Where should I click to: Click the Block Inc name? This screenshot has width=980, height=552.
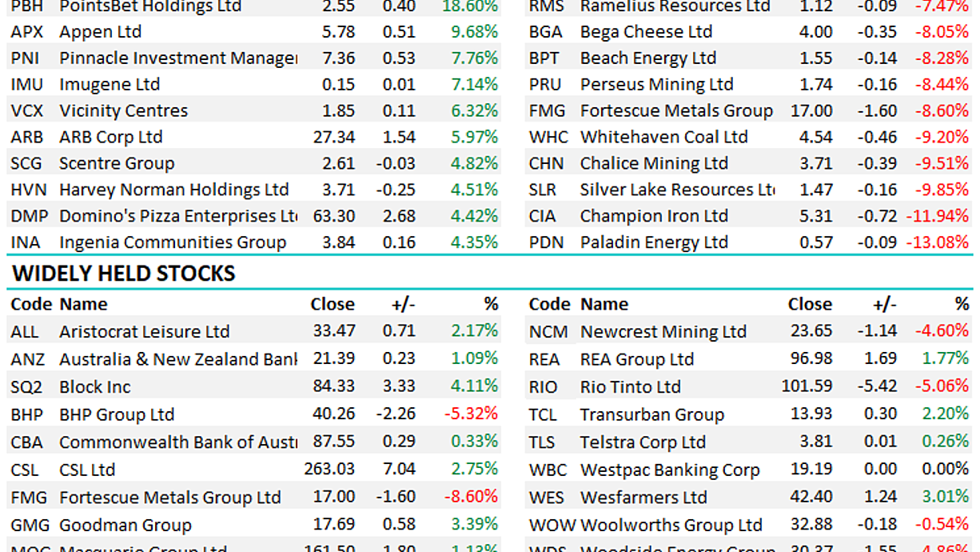94,387
